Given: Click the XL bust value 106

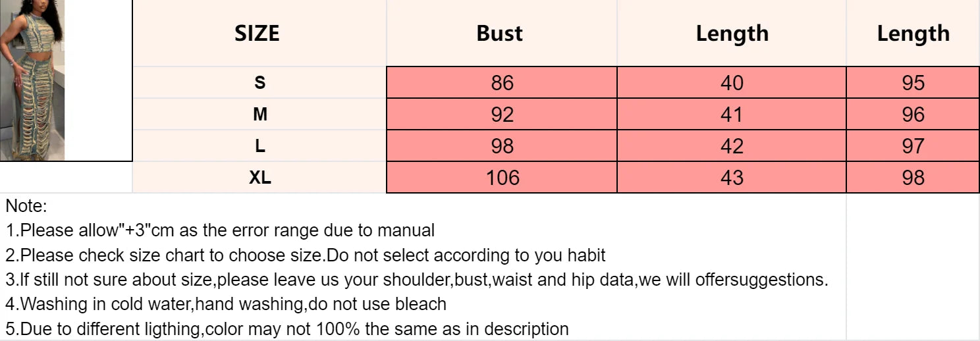Looking at the screenshot, I should pyautogui.click(x=502, y=178).
